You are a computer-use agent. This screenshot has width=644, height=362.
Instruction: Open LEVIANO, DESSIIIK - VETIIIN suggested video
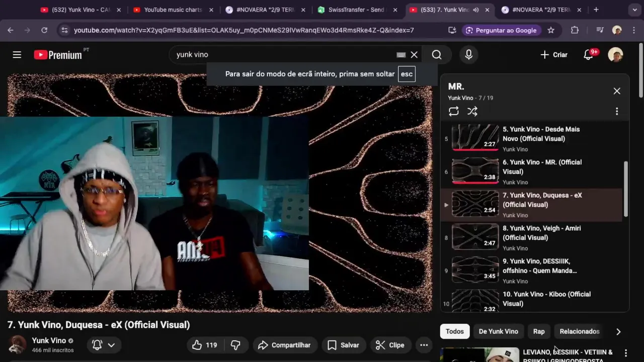click(x=568, y=356)
